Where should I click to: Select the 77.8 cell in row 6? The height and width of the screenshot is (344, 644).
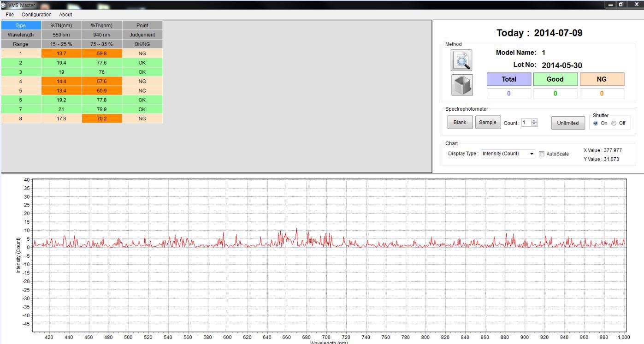tap(102, 100)
